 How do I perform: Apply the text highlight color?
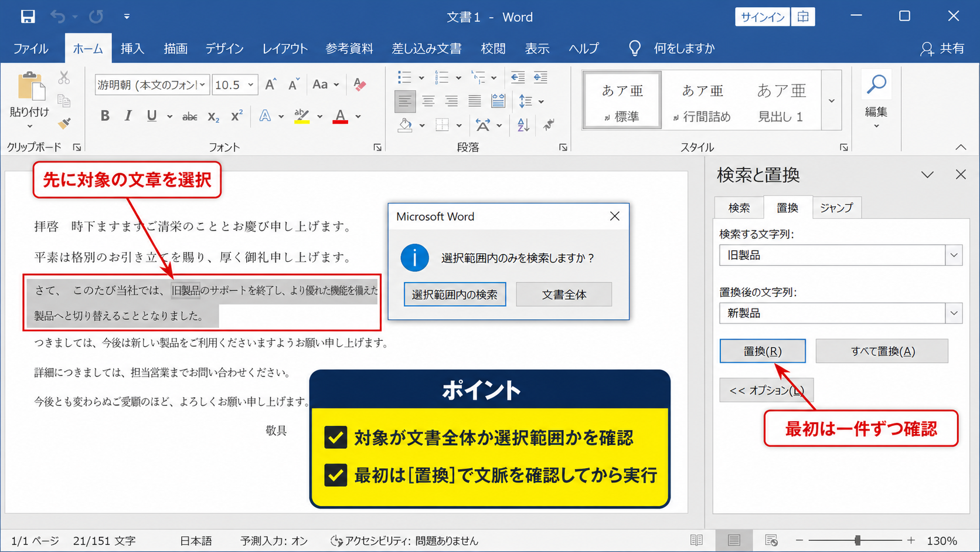coord(301,116)
